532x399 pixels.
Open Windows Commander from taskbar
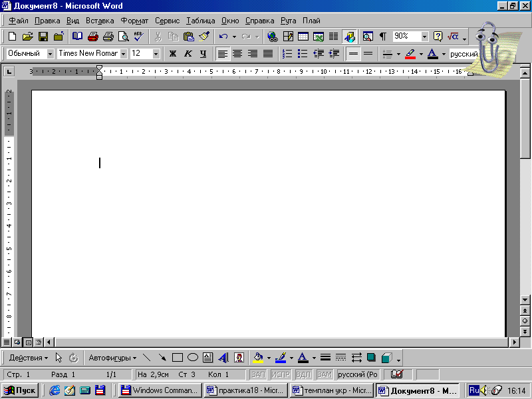pyautogui.click(x=160, y=390)
